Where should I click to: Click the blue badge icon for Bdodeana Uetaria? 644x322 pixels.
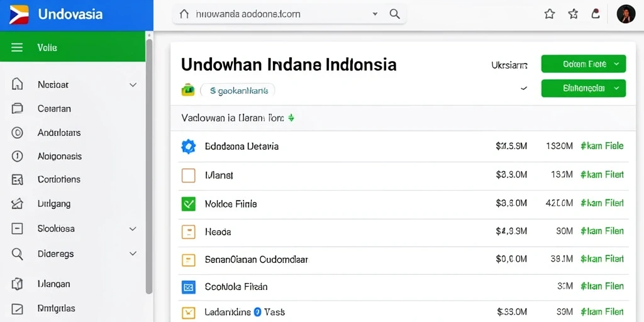(189, 147)
